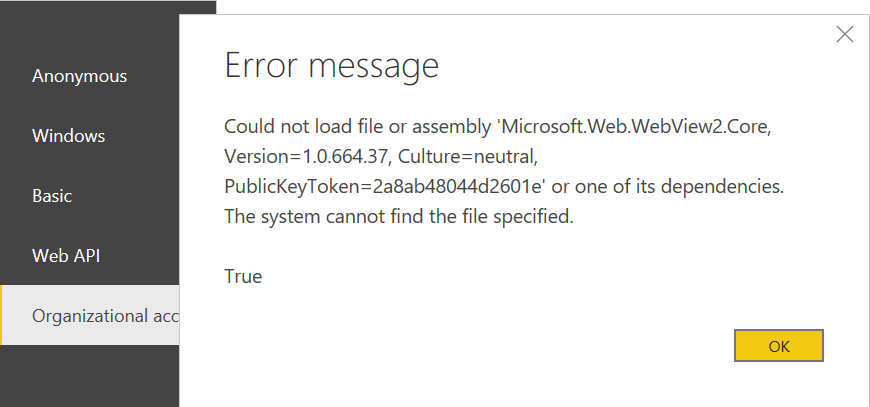Click the 'Error message' dialog heading
870x407 pixels.
(332, 65)
